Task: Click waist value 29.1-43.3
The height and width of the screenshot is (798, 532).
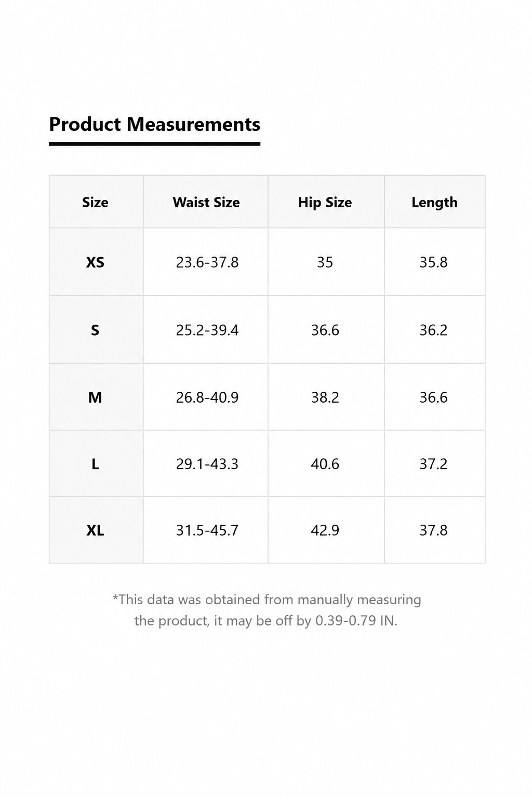Action: [x=207, y=464]
